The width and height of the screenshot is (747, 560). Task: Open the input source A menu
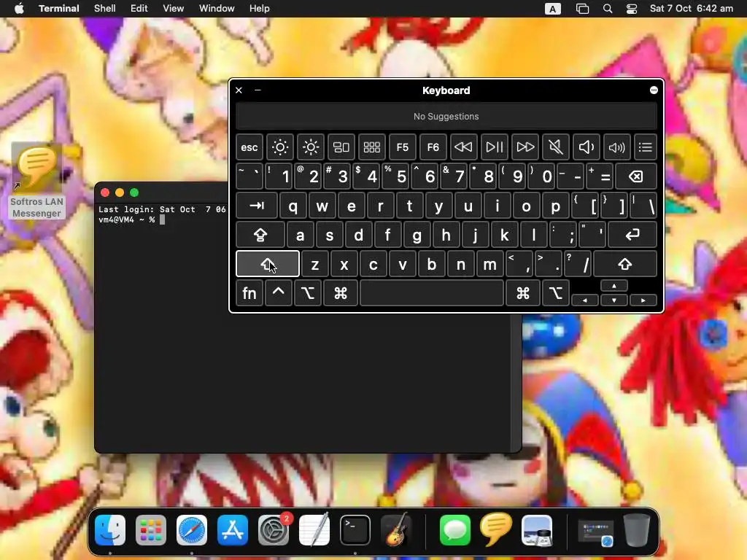[553, 9]
